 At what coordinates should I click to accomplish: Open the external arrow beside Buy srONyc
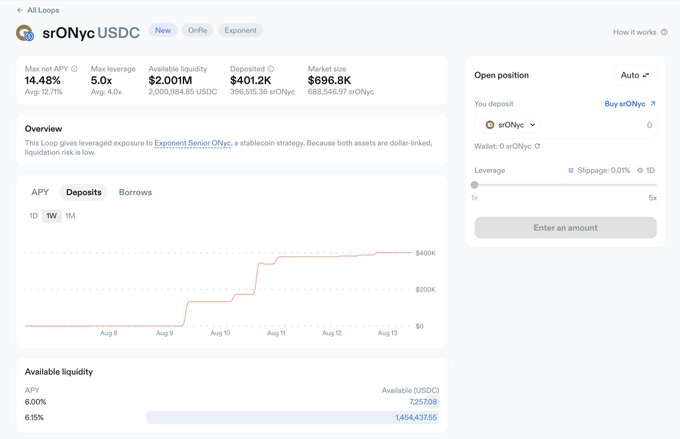coord(653,104)
